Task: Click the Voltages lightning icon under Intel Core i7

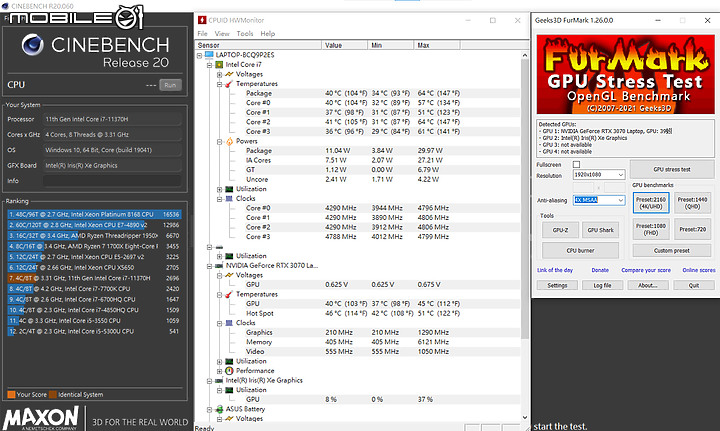Action: tap(229, 74)
